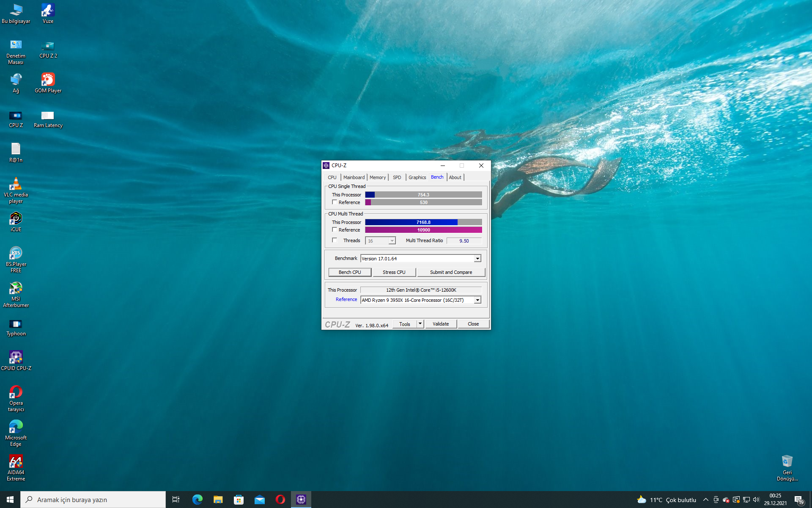Open Task View in the taskbar
This screenshot has width=812, height=508.
(x=176, y=500)
